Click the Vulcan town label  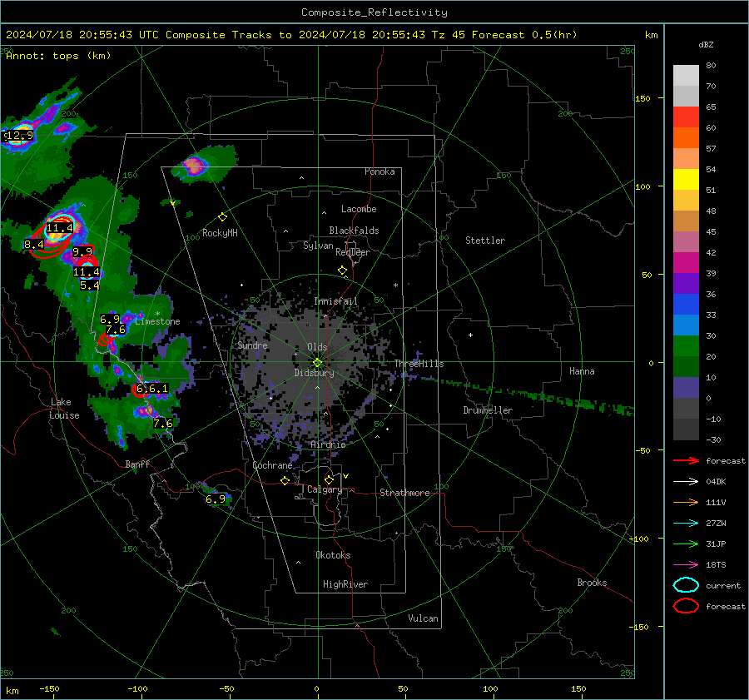click(x=424, y=618)
